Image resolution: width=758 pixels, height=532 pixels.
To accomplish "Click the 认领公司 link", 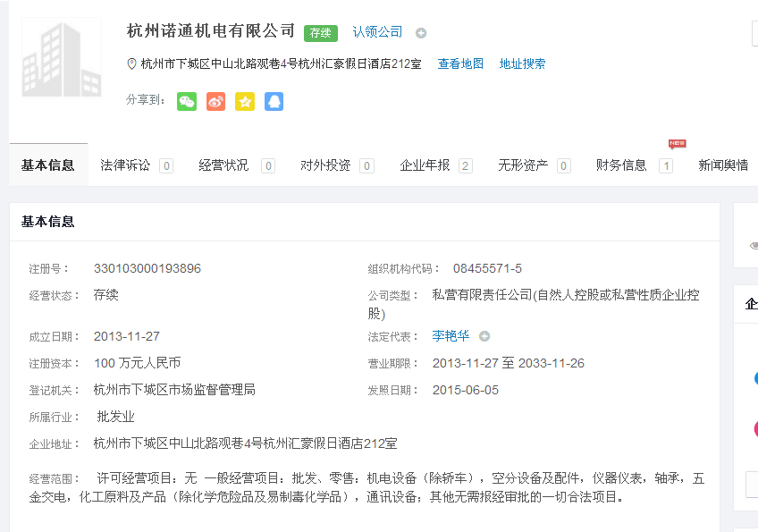I will tap(377, 32).
